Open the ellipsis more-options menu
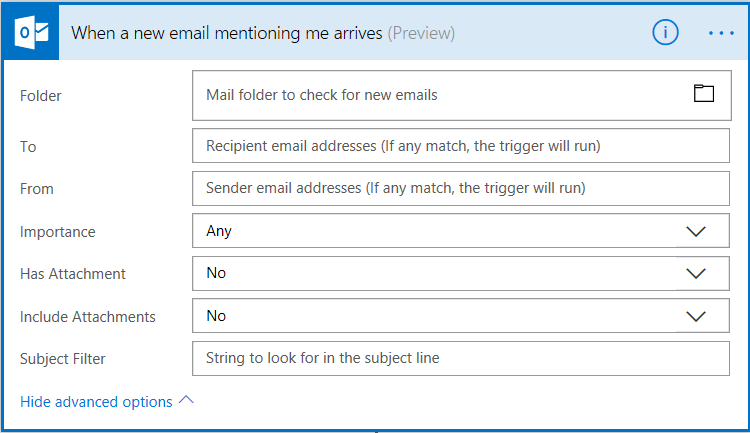 [721, 33]
